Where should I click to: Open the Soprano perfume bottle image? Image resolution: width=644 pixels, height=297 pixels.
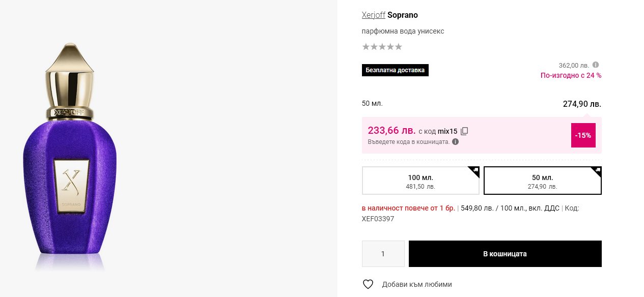click(x=70, y=158)
